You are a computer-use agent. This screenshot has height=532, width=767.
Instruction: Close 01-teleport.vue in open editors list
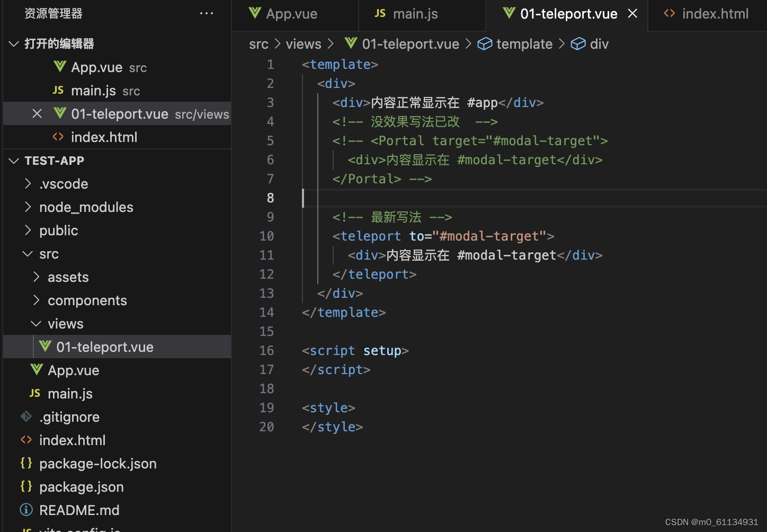tap(37, 113)
